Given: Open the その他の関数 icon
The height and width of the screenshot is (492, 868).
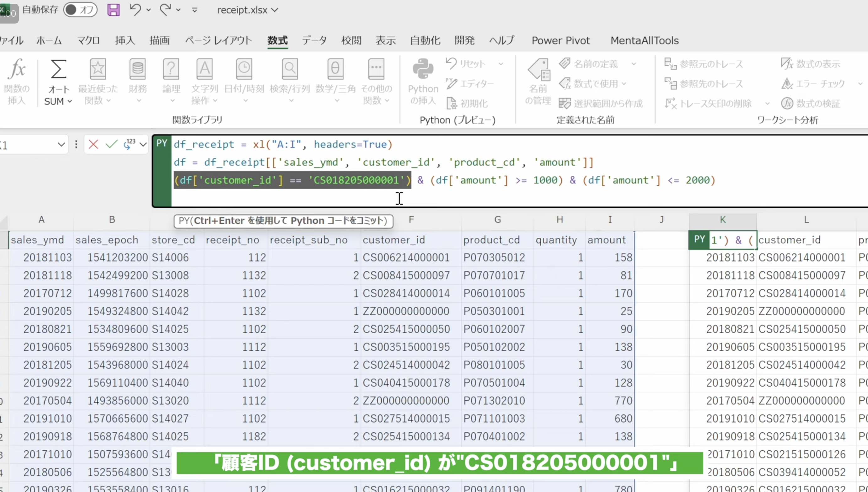Looking at the screenshot, I should point(376,69).
